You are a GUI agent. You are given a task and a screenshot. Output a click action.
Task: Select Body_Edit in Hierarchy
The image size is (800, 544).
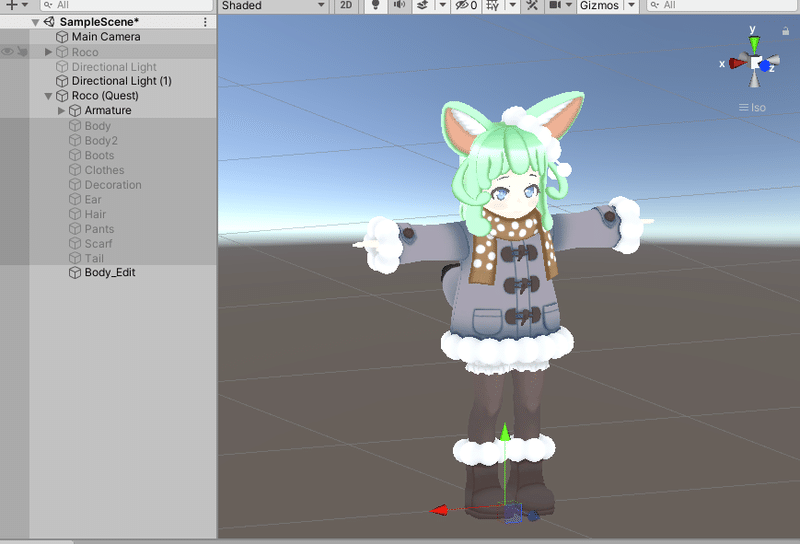[110, 273]
